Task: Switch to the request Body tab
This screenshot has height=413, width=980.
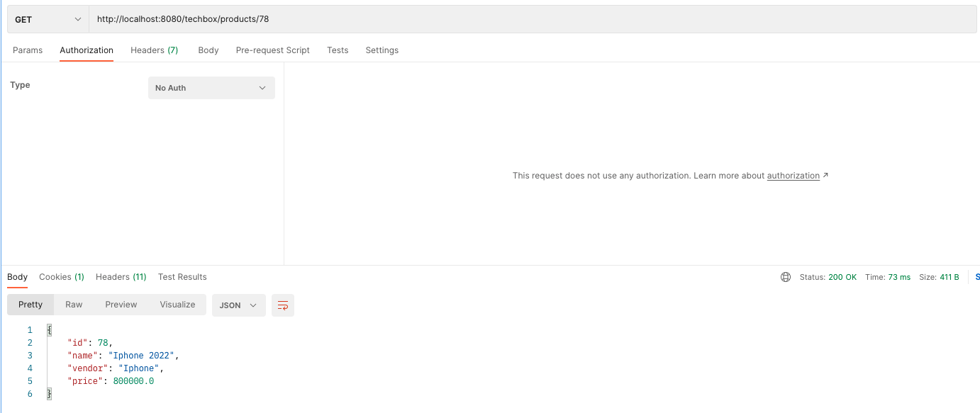Action: click(x=208, y=50)
